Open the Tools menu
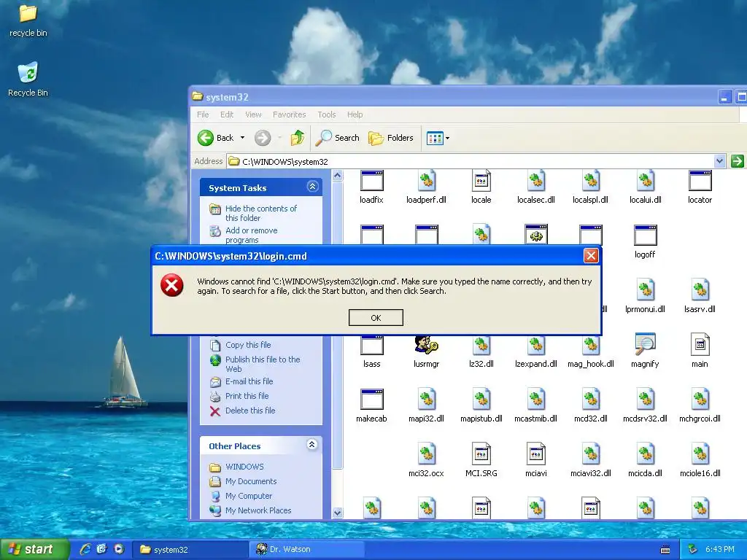Screen dimensions: 747x560 pos(326,114)
